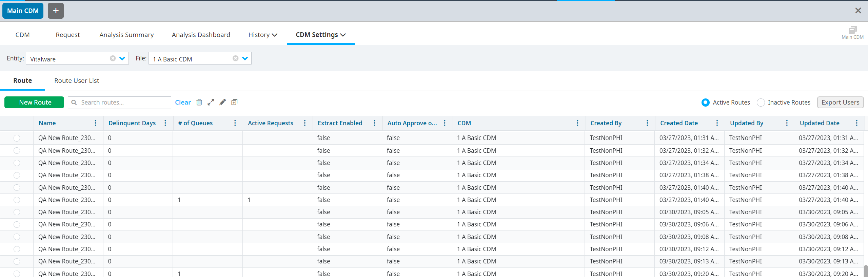Click the pencil edit icon in route toolbar

pos(222,102)
